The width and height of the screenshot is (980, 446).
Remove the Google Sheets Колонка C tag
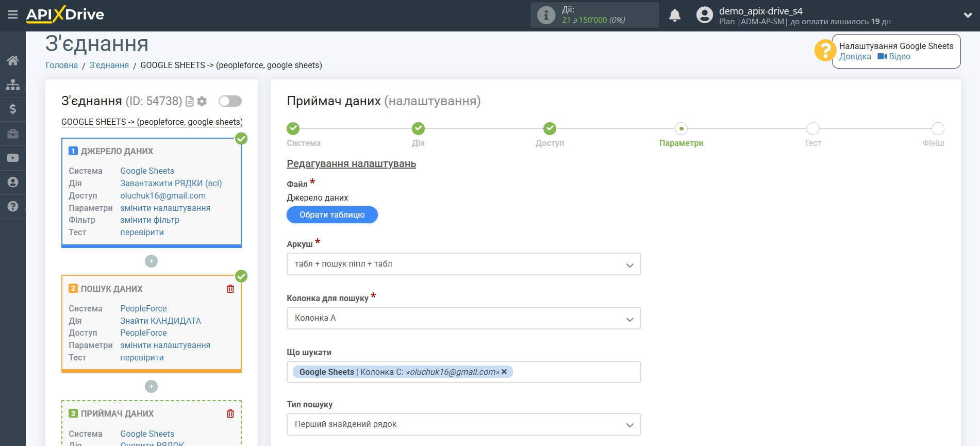[x=504, y=372]
